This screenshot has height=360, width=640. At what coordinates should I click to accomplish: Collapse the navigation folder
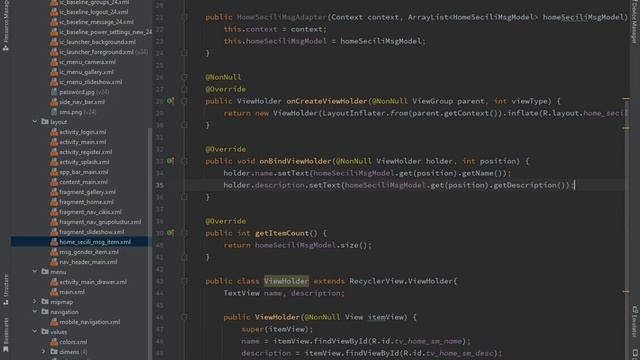(35, 311)
